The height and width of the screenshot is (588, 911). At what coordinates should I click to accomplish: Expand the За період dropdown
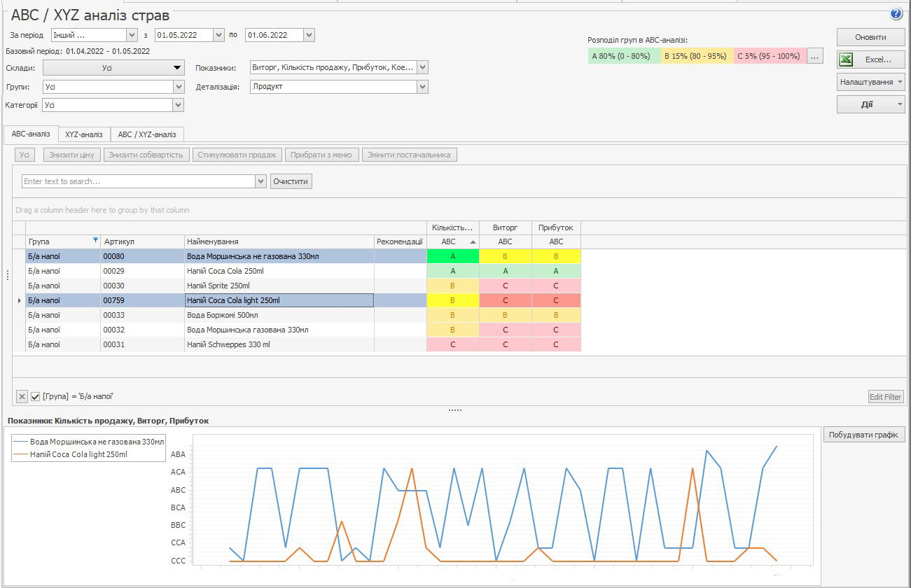132,35
